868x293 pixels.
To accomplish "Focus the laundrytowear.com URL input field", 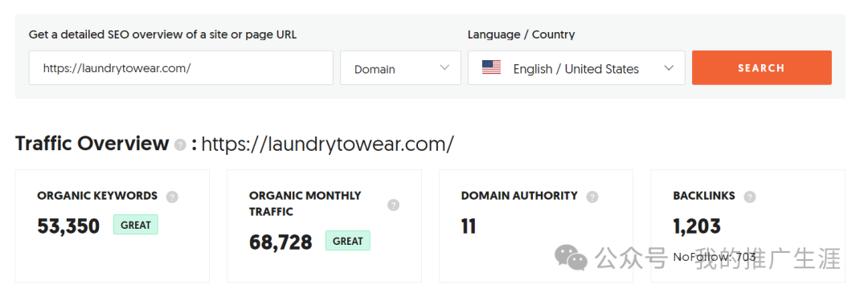I will click(x=181, y=67).
